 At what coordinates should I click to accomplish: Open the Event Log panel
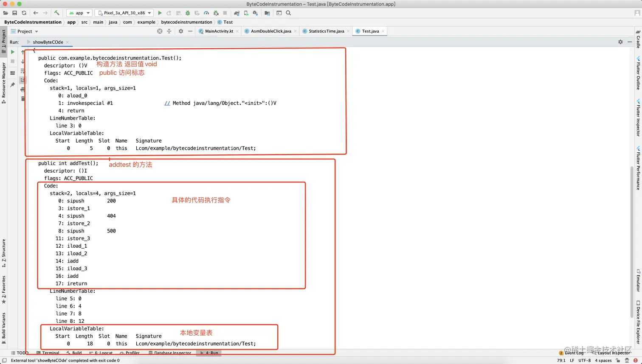(x=571, y=353)
